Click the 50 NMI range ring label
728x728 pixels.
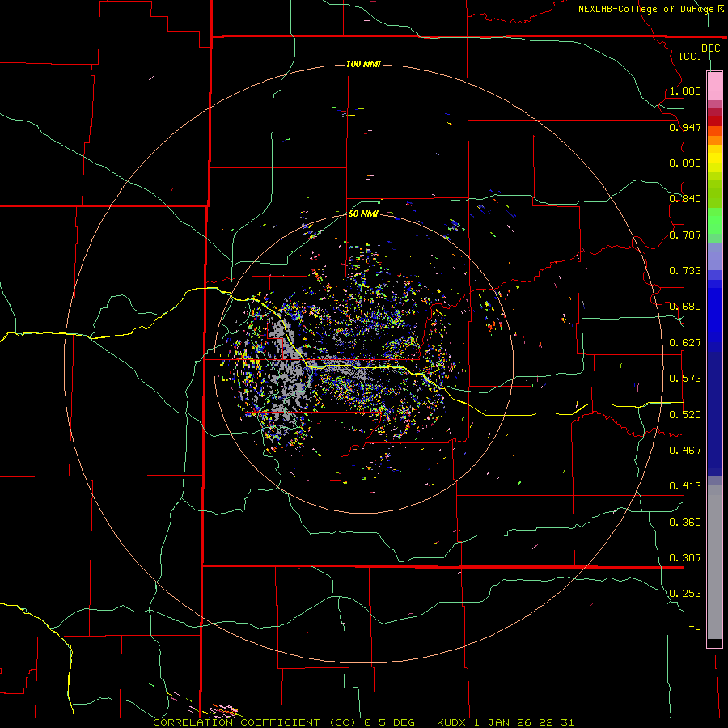point(363,214)
